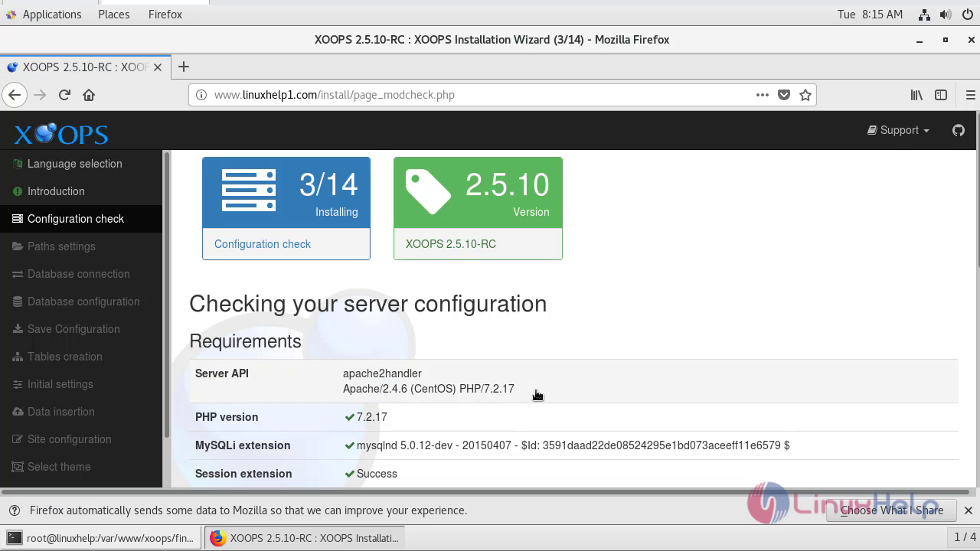980x551 pixels.
Task: Reload the current page
Action: (64, 95)
